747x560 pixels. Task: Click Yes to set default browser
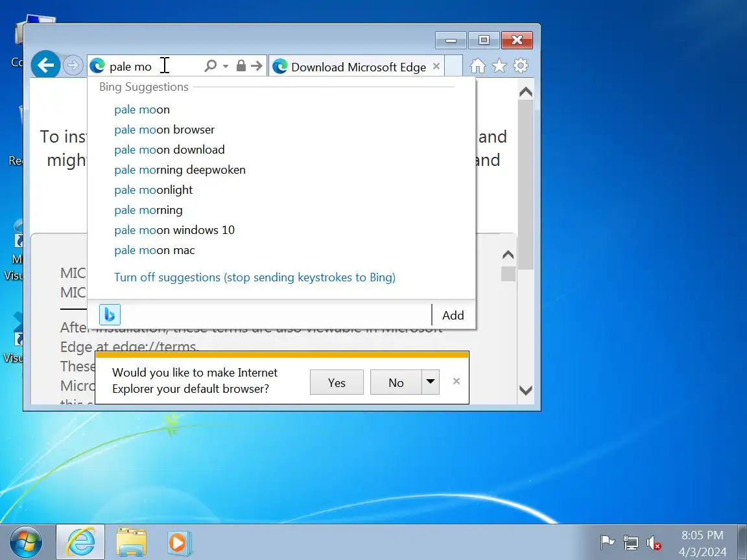(x=337, y=382)
